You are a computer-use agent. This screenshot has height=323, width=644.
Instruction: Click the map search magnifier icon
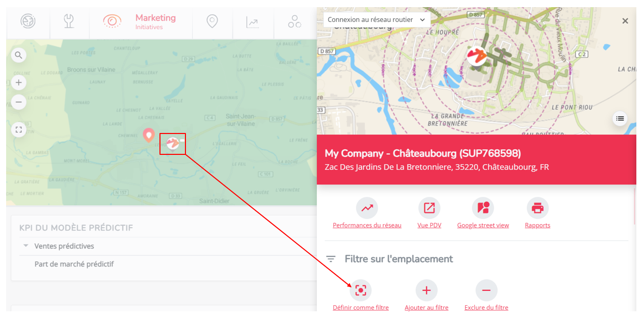point(19,55)
